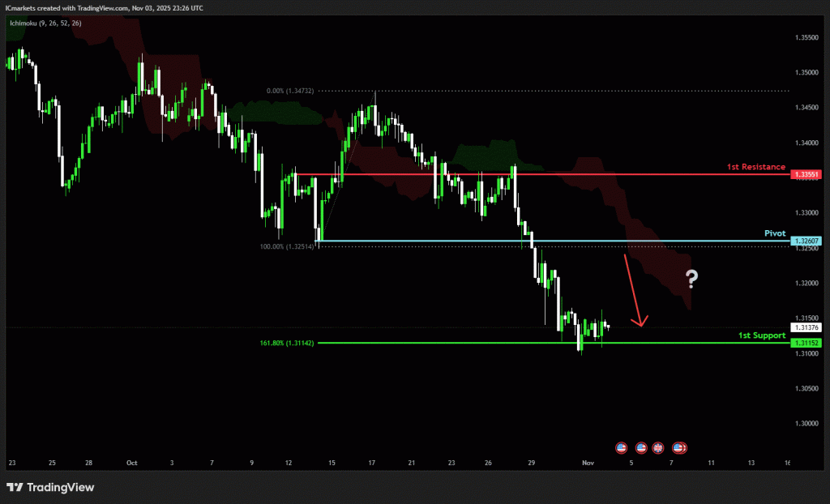Click the Oct label on the date axis
Image resolution: width=830 pixels, height=504 pixels.
pyautogui.click(x=131, y=463)
